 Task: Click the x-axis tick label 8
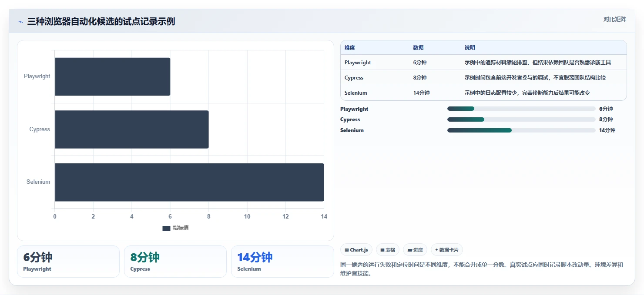(209, 216)
